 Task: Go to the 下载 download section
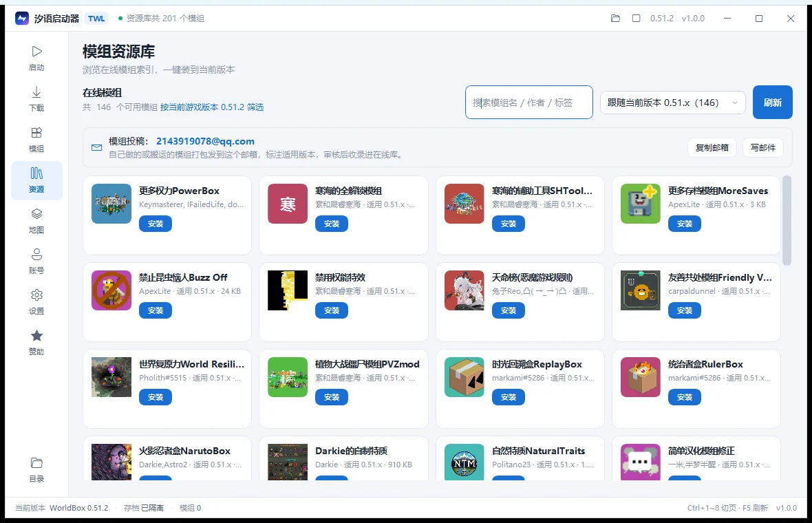pos(36,99)
